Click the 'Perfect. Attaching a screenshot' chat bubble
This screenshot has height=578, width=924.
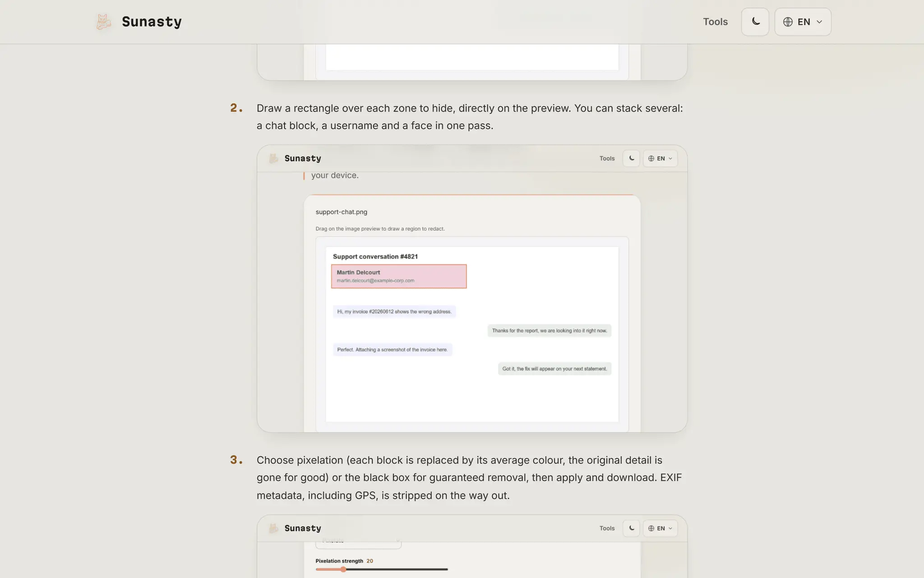[393, 350]
